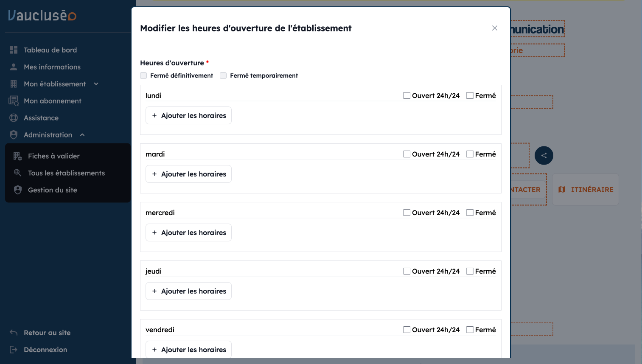The image size is (642, 364).
Task: Click the Tableau de bord grid icon
Action: [14, 50]
